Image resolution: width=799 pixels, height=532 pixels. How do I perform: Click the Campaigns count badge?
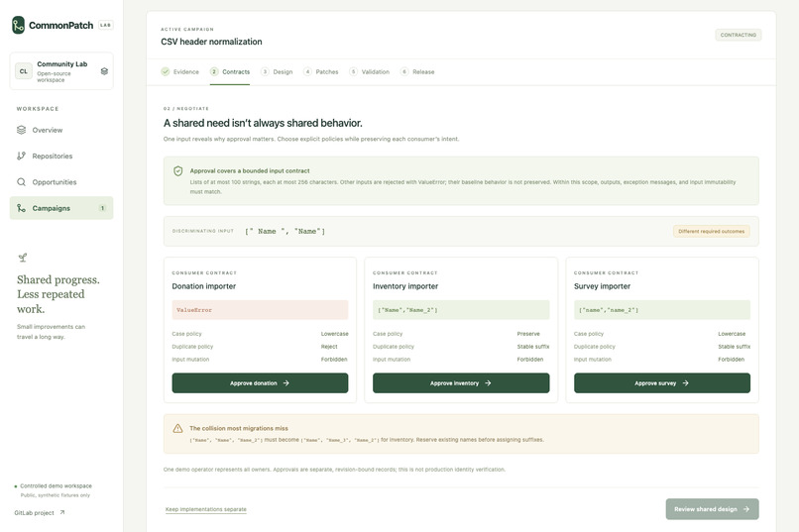[x=102, y=208]
